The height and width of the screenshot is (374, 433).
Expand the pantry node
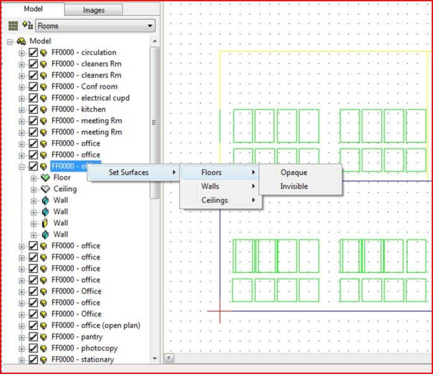point(22,337)
